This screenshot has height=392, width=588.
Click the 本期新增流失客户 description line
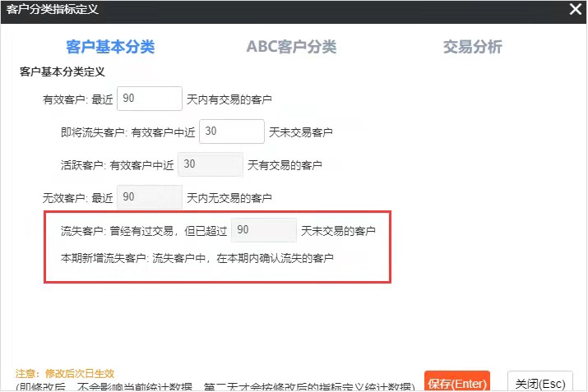(197, 259)
